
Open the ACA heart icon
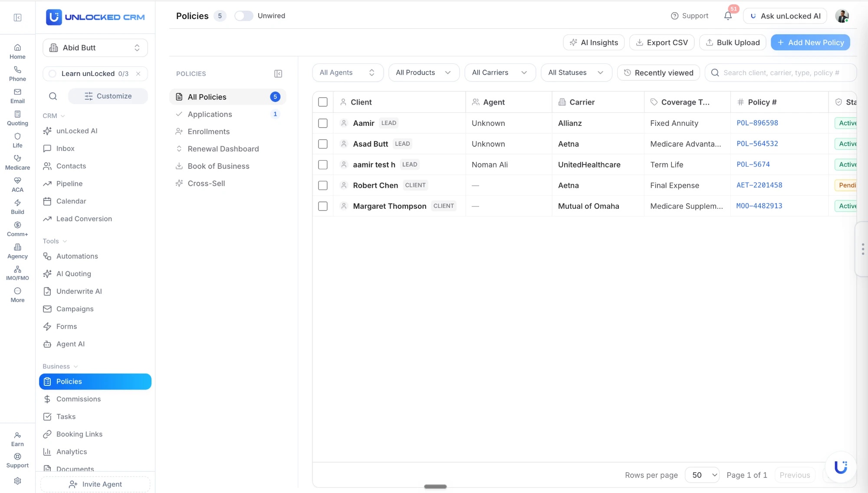click(17, 184)
